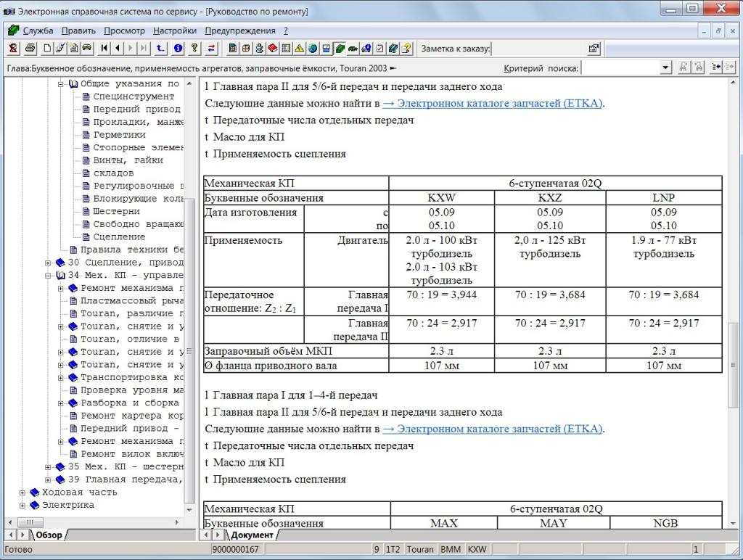This screenshot has height=560, width=743.
Task: Click the checklist clipboard toolbar icon
Action: [x=379, y=49]
